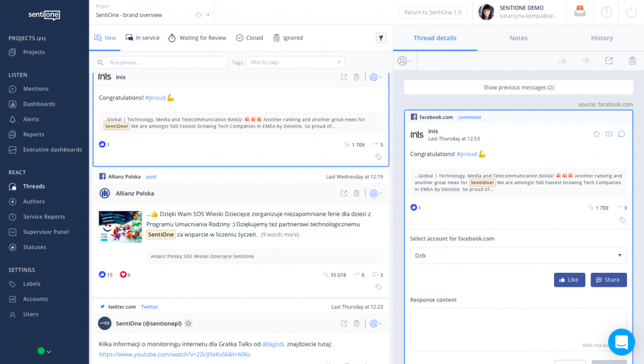Click the trash icon in thread details toolbar

pos(632,61)
